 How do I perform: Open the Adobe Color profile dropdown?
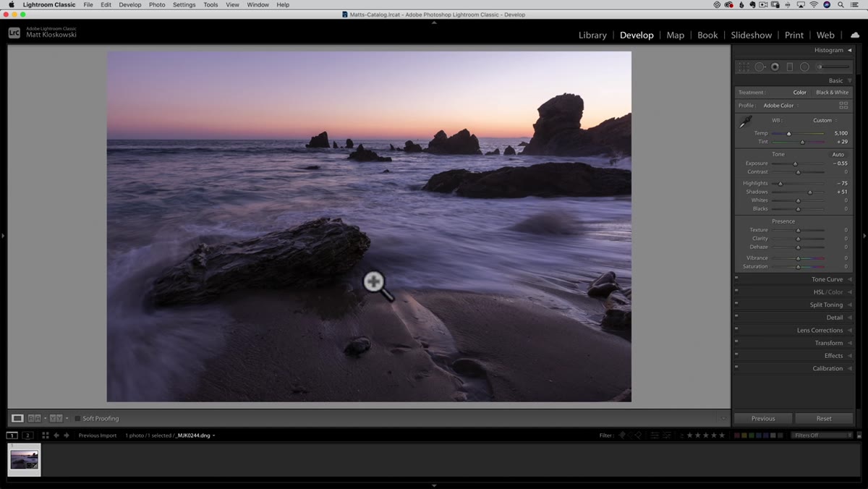(780, 106)
